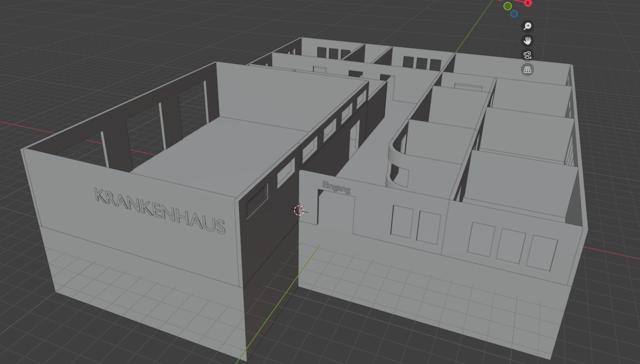Click the red X axis gizmo ball
The image size is (640, 364).
point(528,3)
